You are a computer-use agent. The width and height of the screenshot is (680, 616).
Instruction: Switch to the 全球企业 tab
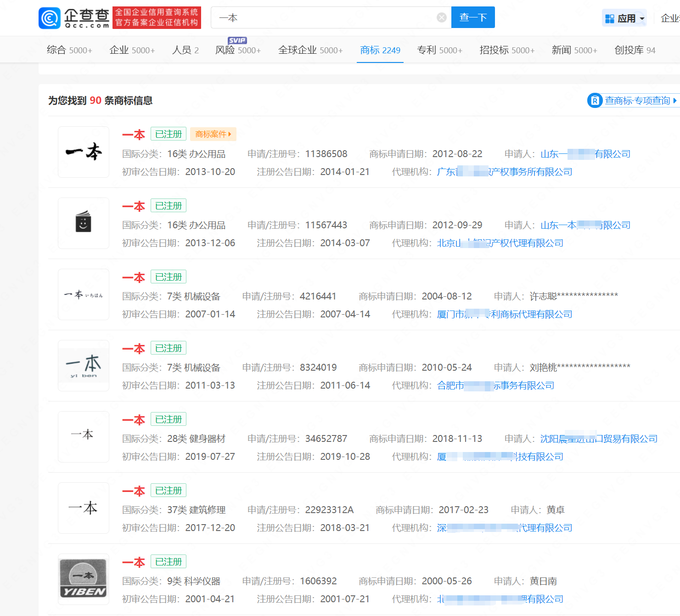(x=310, y=50)
